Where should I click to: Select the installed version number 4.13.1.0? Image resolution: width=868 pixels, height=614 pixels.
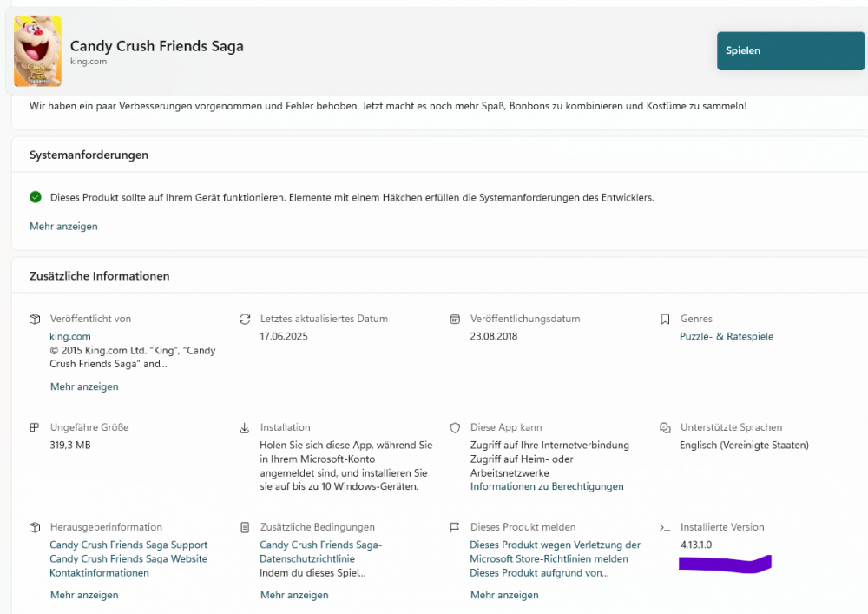(x=696, y=545)
